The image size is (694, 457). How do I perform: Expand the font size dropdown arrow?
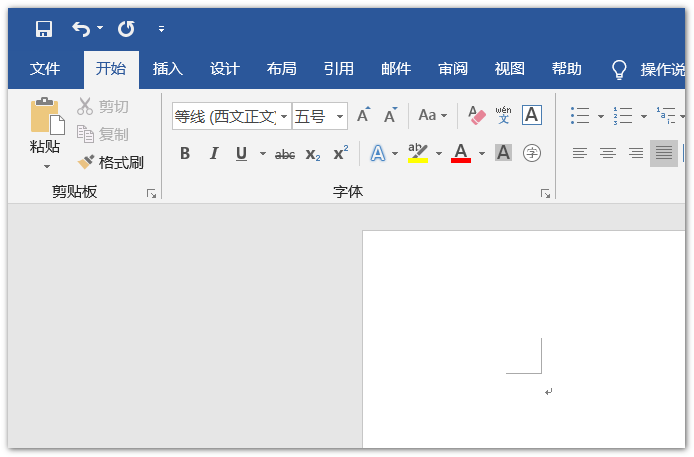[x=339, y=116]
